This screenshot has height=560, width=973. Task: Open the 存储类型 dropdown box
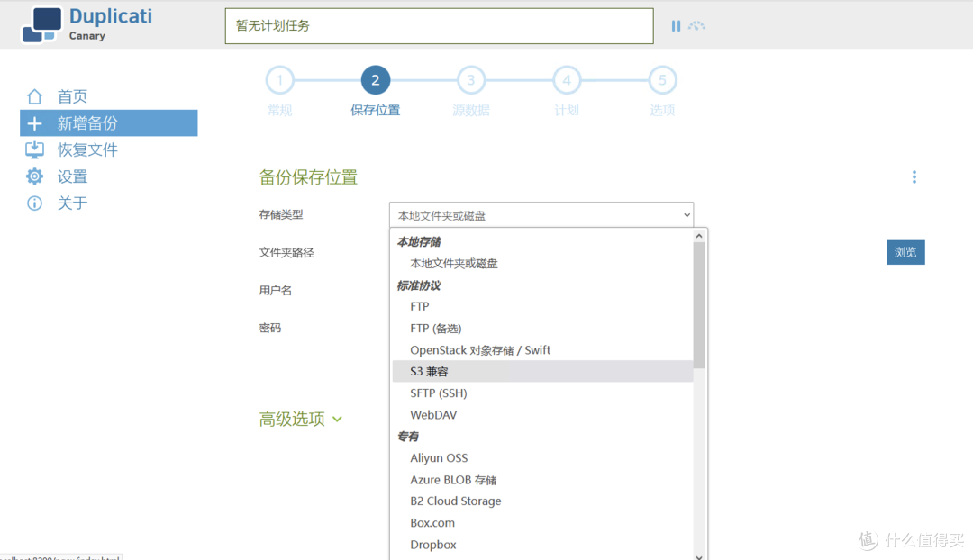click(x=541, y=215)
